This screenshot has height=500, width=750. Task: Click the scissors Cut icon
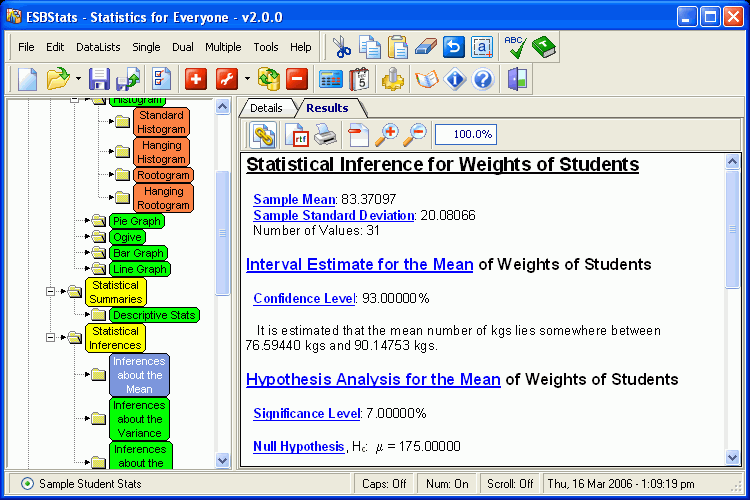point(342,47)
